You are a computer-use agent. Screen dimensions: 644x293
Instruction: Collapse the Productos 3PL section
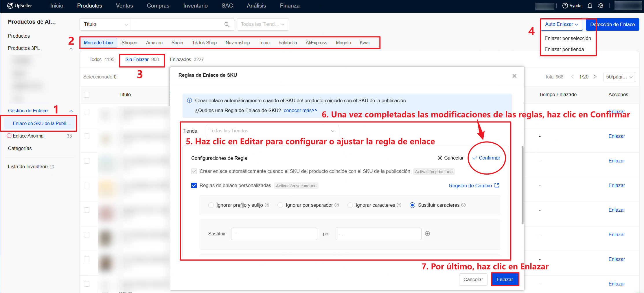click(71, 48)
